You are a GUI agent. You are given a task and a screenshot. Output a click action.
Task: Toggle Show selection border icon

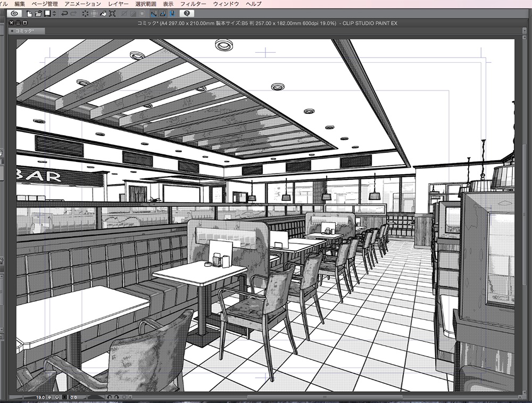[x=142, y=14]
